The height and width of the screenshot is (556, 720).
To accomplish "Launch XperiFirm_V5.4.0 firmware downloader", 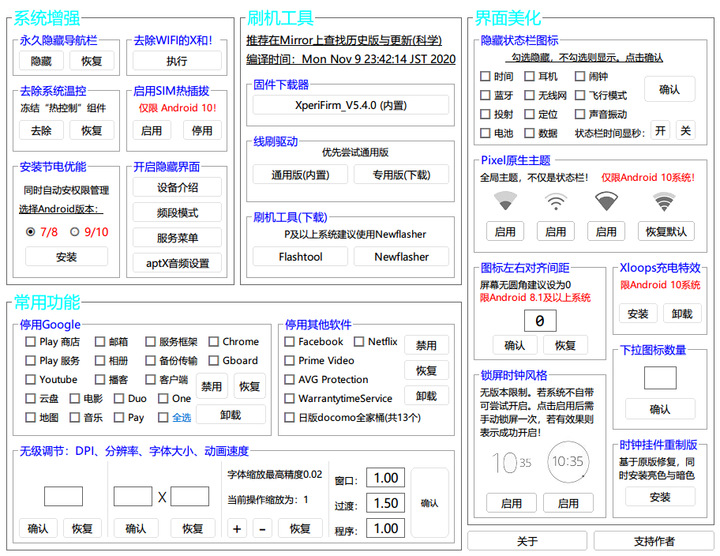I will click(351, 105).
